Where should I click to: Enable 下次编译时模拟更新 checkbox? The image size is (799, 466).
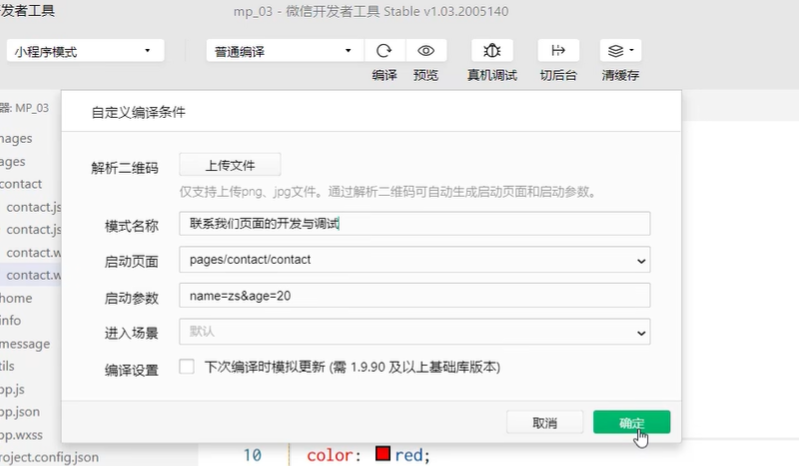(x=187, y=367)
